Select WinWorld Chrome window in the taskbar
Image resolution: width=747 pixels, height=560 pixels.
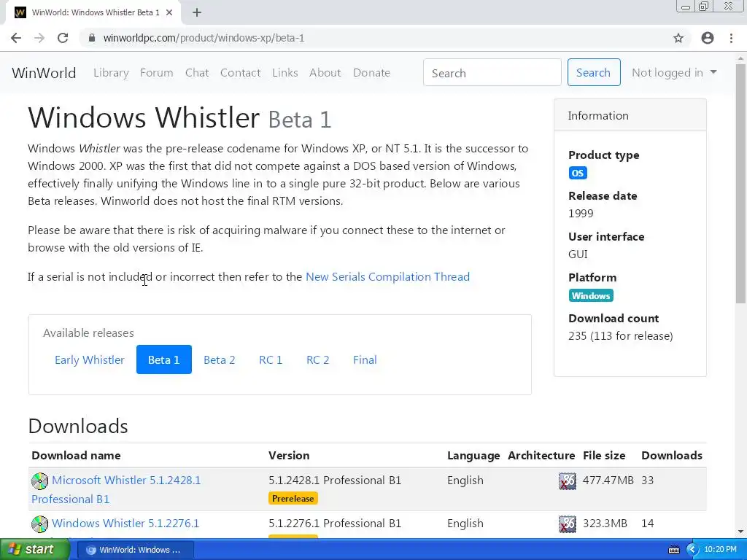(x=135, y=550)
